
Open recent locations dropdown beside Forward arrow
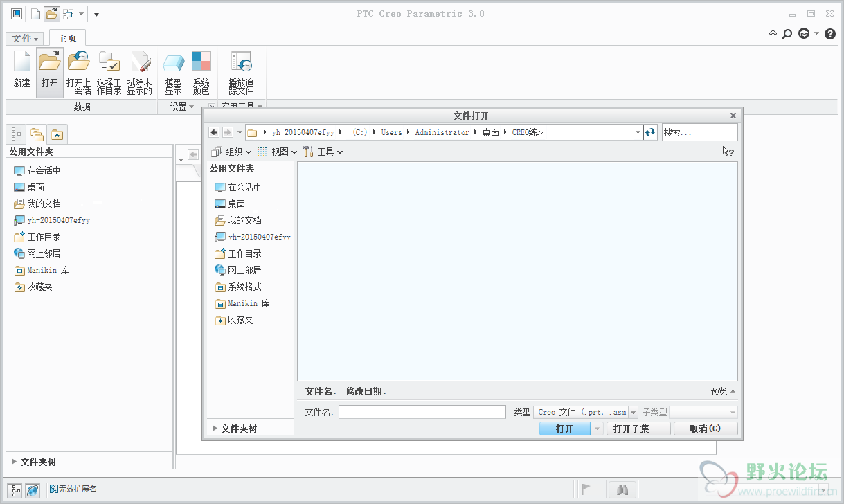pyautogui.click(x=240, y=132)
